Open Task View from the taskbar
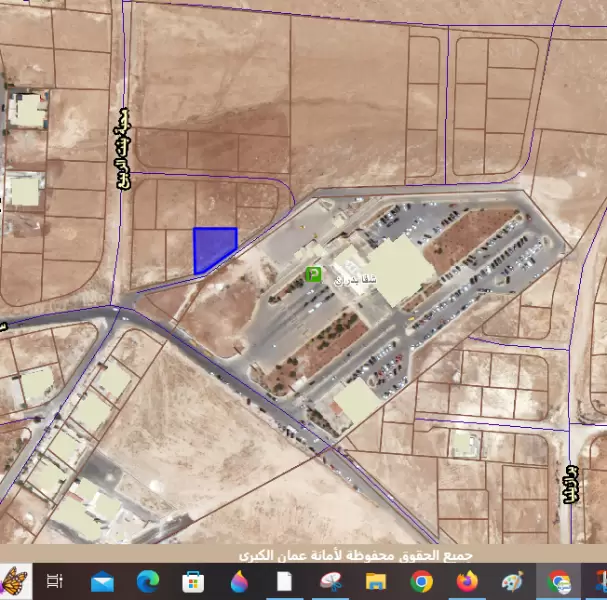 click(55, 581)
